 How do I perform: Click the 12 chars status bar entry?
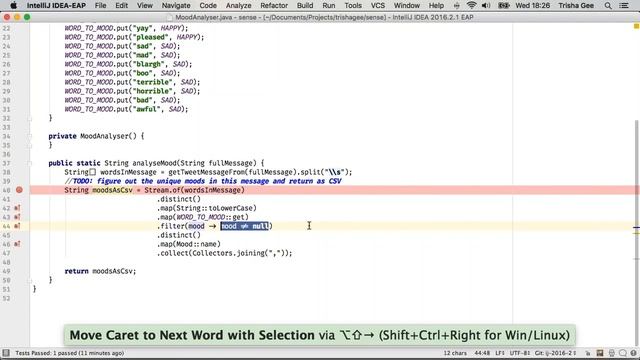click(455, 353)
